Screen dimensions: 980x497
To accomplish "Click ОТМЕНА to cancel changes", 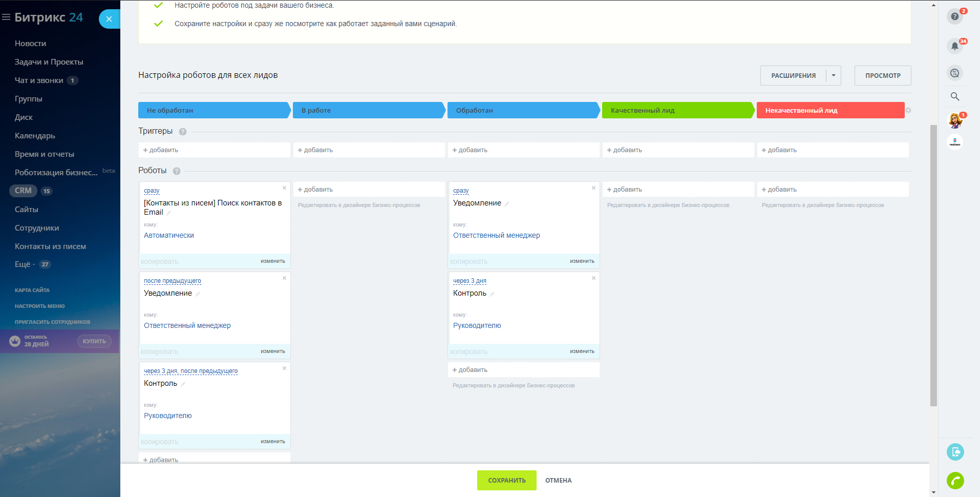I will coord(558,481).
